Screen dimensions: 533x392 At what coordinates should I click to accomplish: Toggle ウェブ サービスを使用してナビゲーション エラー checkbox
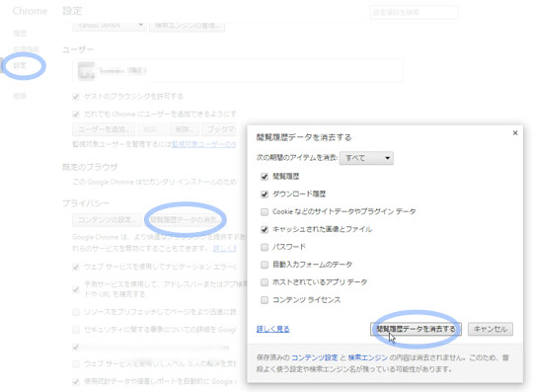tap(76, 268)
